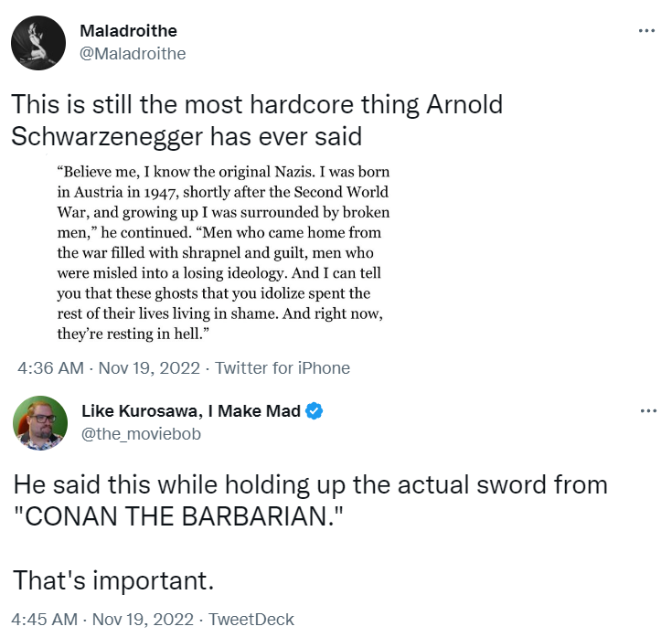Click the tweet text mentioning Arnold Schwarzenegger

tap(257, 120)
